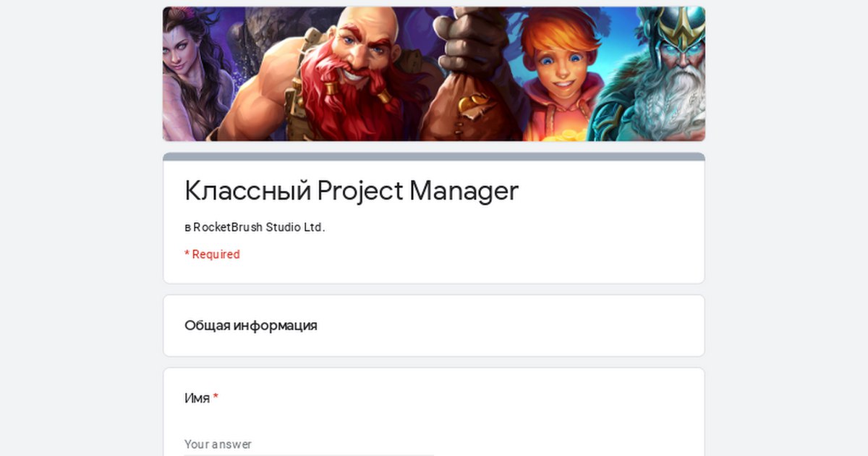Click the gray accent bar above the title
This screenshot has width=868, height=456.
(x=434, y=156)
